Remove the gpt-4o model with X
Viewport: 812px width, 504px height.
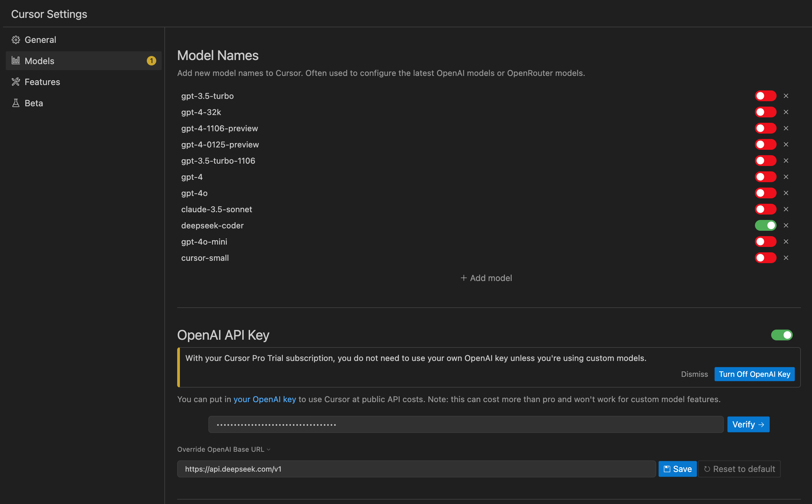pos(786,193)
